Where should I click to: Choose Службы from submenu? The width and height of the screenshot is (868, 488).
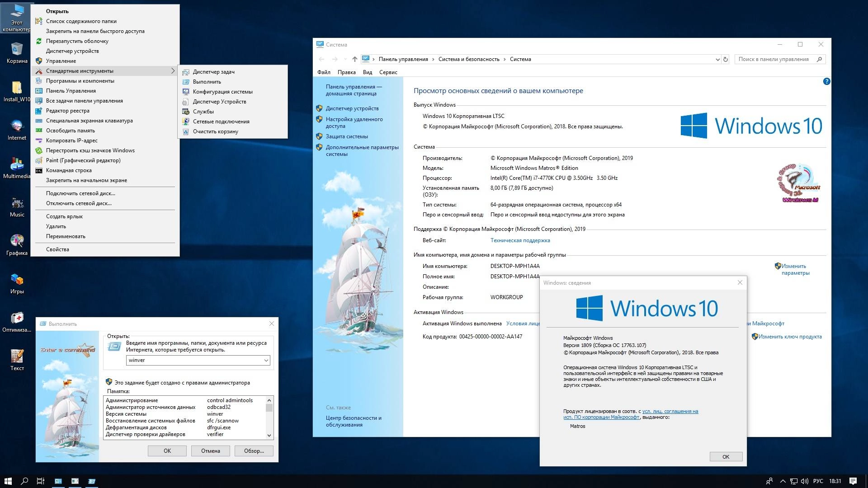click(x=233, y=112)
